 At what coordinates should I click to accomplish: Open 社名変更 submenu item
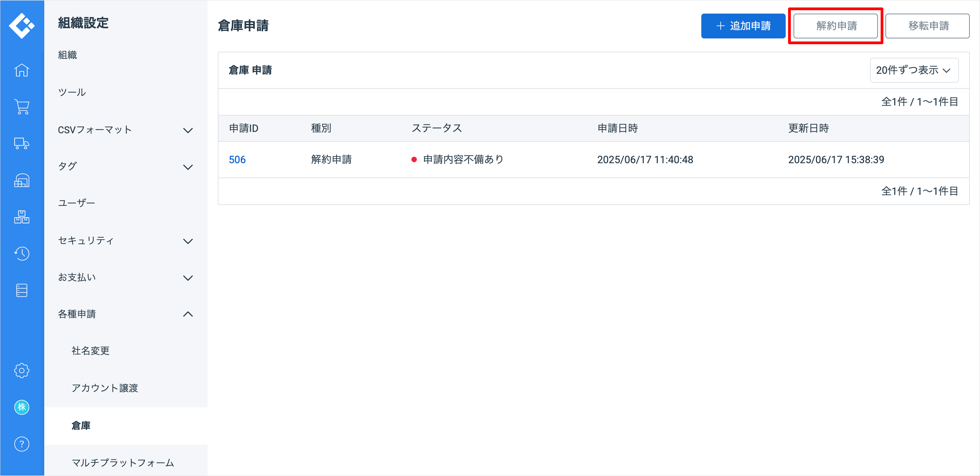[91, 351]
